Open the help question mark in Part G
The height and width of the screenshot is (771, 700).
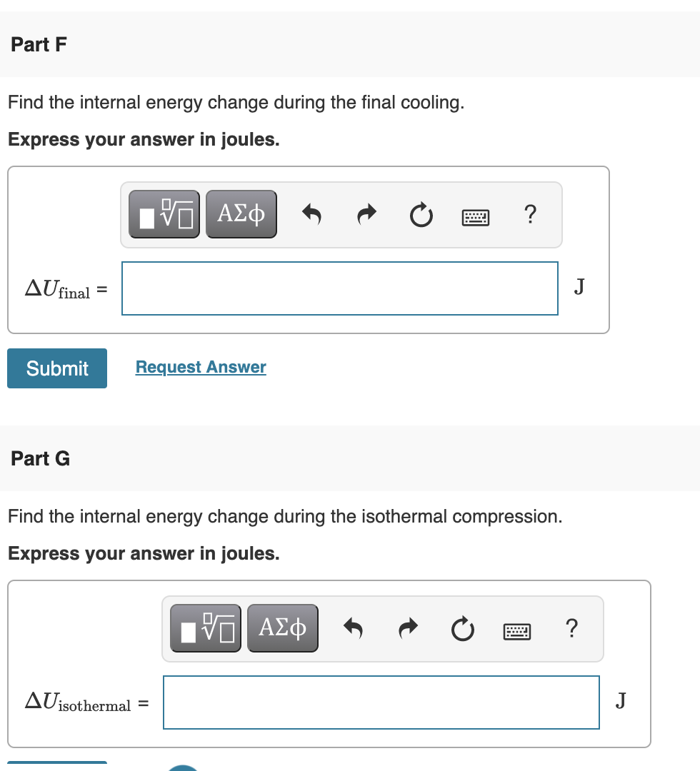click(571, 628)
